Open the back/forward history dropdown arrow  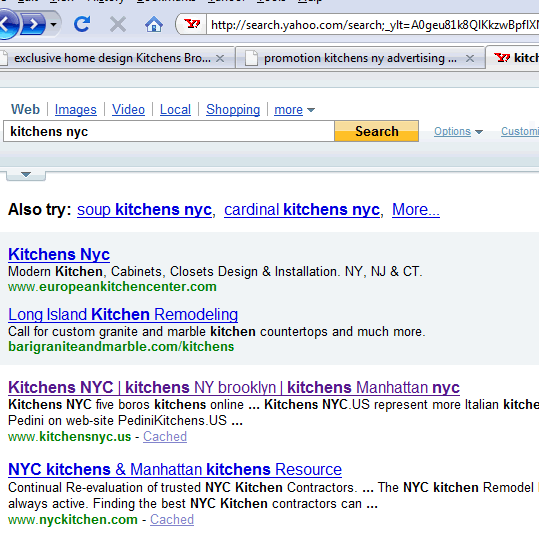click(x=53, y=25)
